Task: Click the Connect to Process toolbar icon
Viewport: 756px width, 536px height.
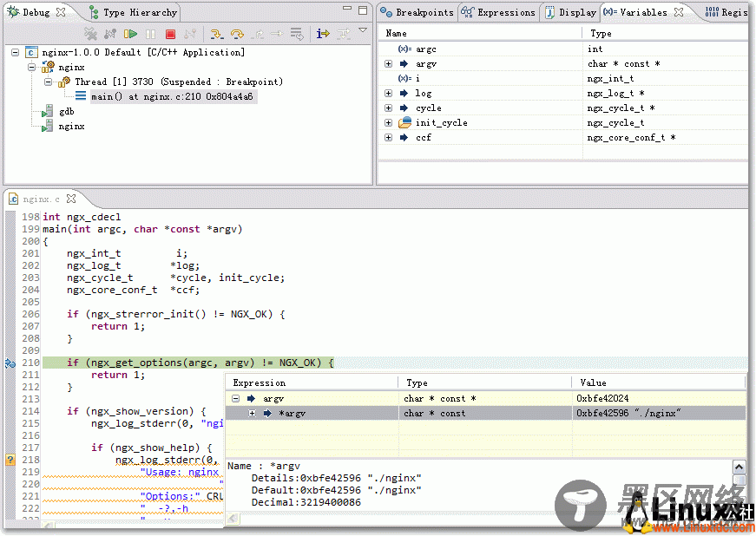Action: point(110,34)
